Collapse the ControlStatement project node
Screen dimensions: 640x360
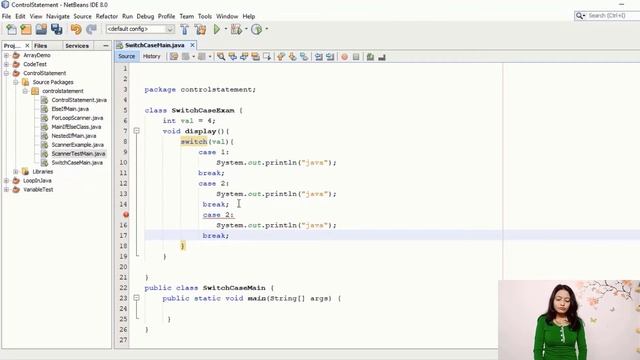click(6, 73)
